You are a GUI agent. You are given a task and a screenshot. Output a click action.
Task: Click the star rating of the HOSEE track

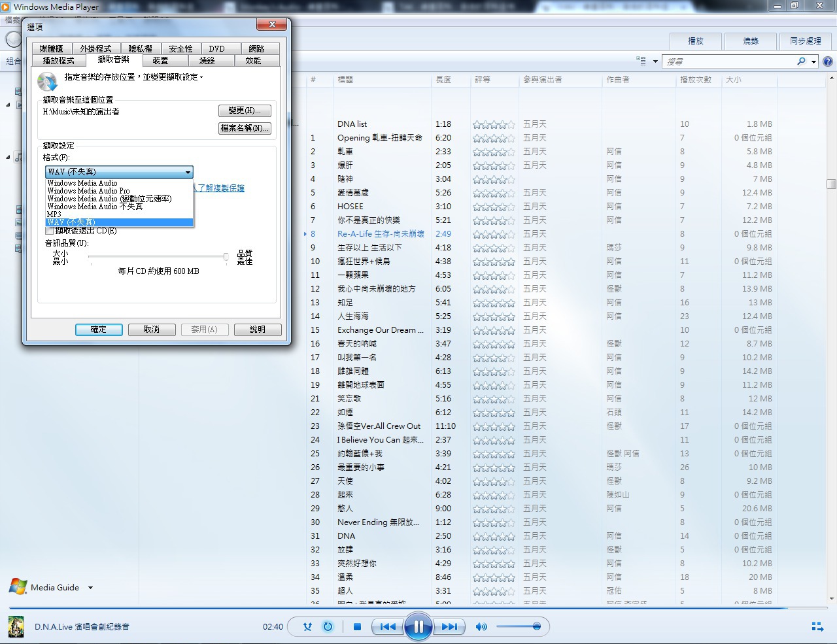point(494,206)
